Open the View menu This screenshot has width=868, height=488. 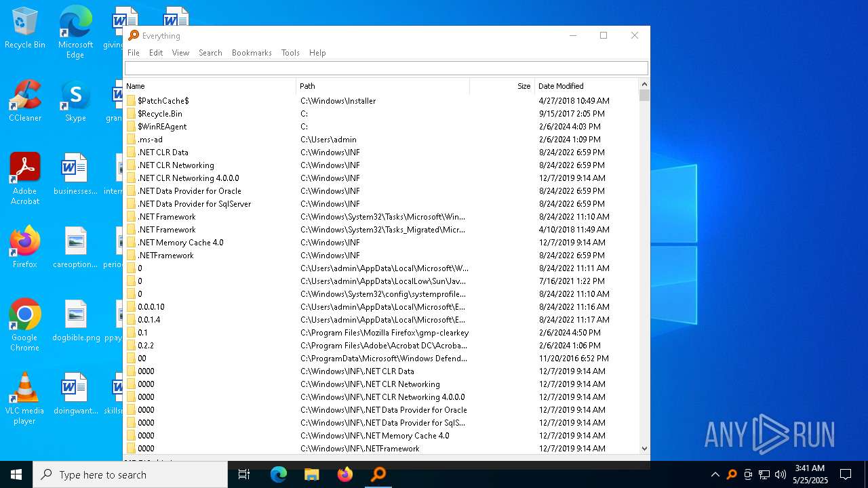(x=180, y=53)
